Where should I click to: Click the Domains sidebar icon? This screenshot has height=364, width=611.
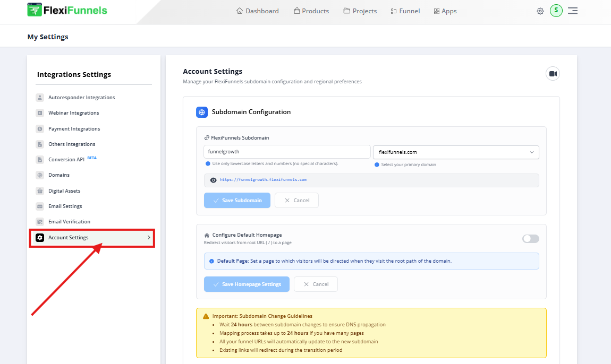(x=40, y=175)
